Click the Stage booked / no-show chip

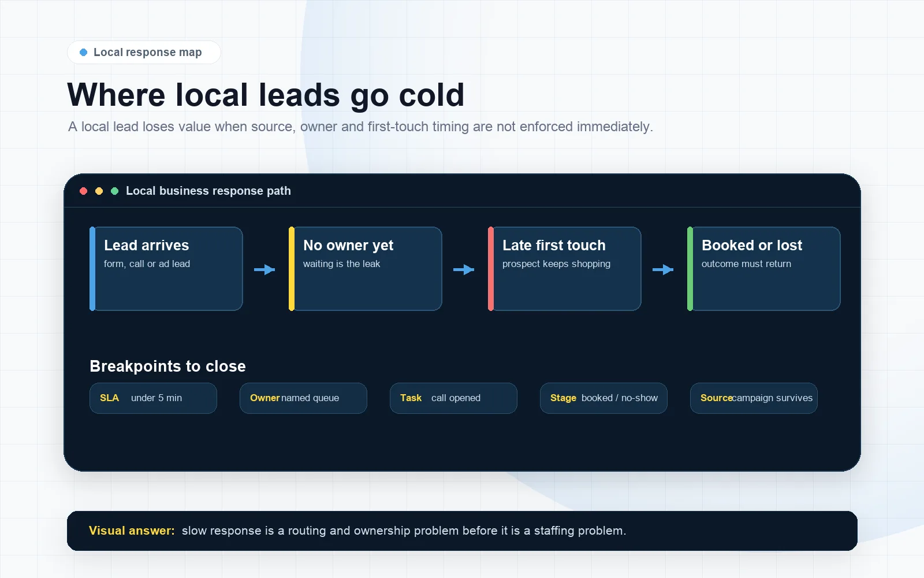click(603, 398)
